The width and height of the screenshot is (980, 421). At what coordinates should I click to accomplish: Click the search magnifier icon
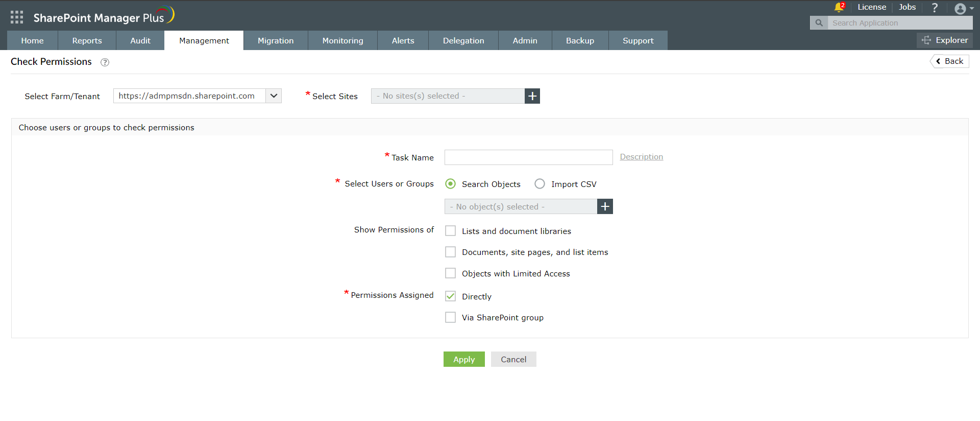pos(819,23)
